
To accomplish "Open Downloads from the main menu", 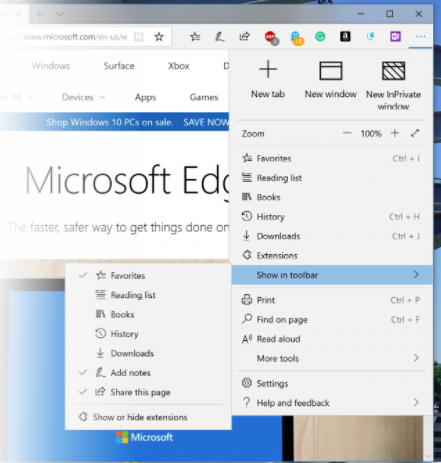I will pyautogui.click(x=331, y=236).
